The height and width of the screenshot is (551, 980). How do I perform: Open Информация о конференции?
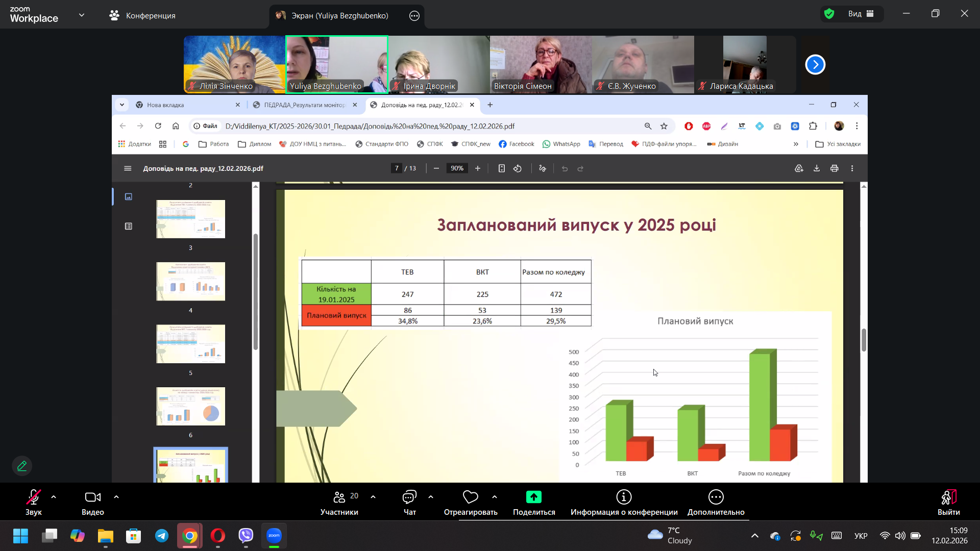[624, 497]
